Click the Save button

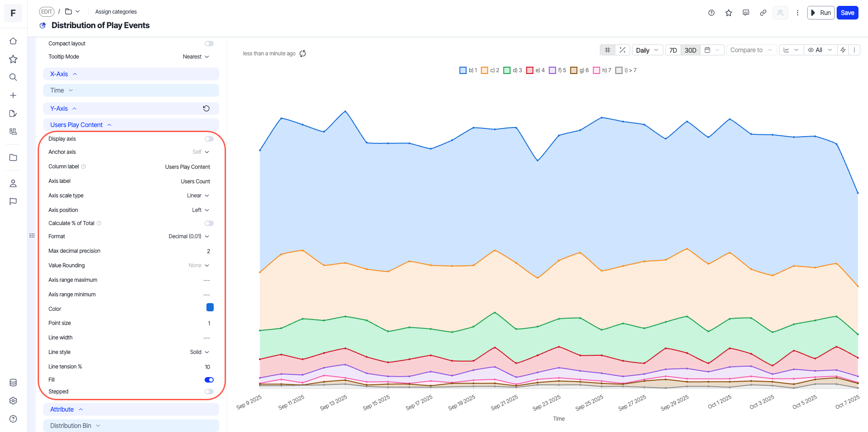click(847, 13)
